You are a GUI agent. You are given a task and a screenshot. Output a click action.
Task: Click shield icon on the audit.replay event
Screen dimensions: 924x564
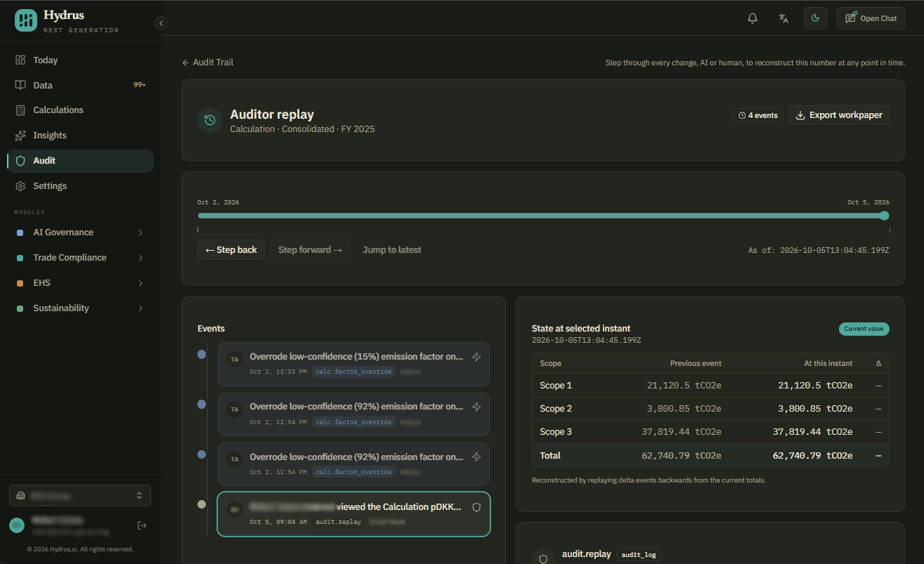coord(476,507)
